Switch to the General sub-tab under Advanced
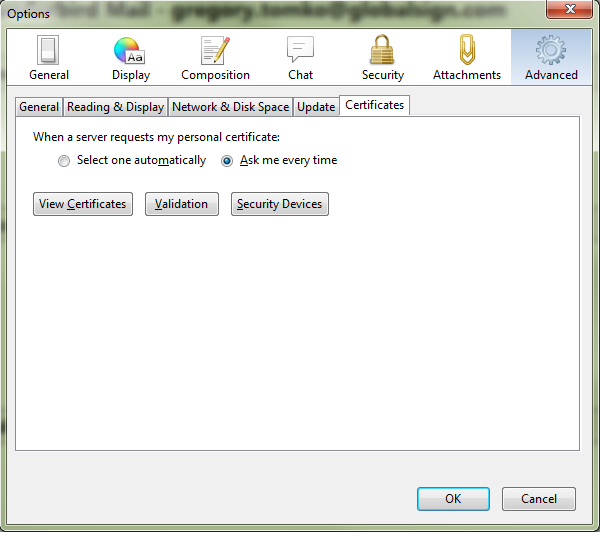The width and height of the screenshot is (601, 533). point(40,107)
